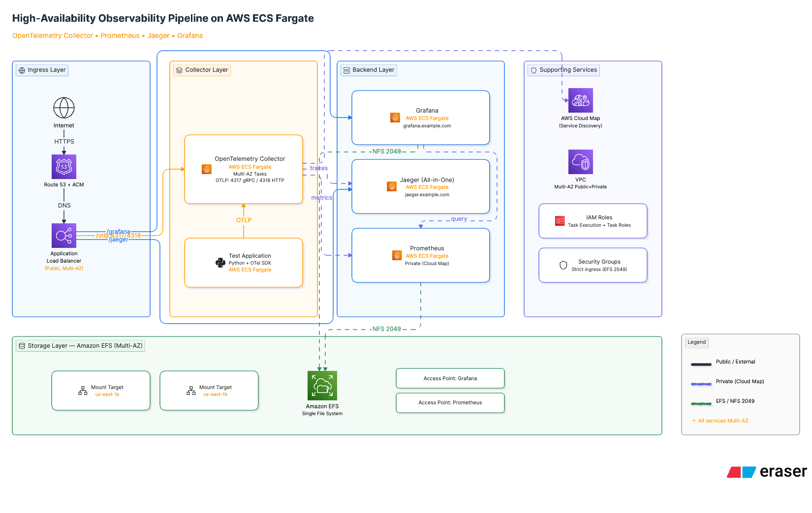Click the Legend label
The image size is (812, 513).
[697, 342]
